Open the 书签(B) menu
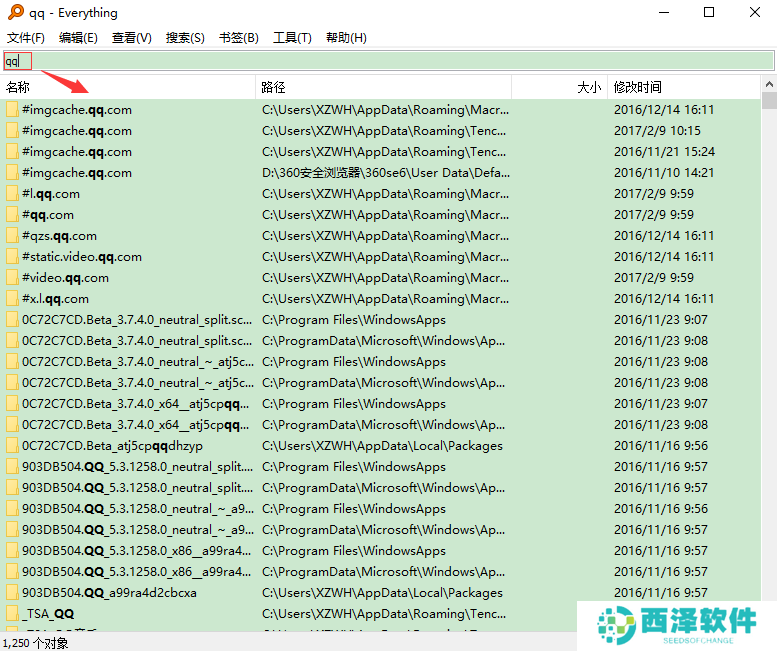 (239, 38)
